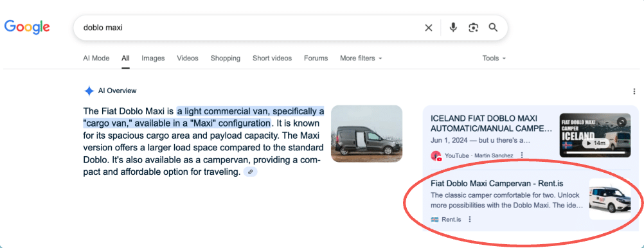Screen dimensions: 644x248
Task: Expand the Iceland video thumbnail preview
Action: [622, 121]
